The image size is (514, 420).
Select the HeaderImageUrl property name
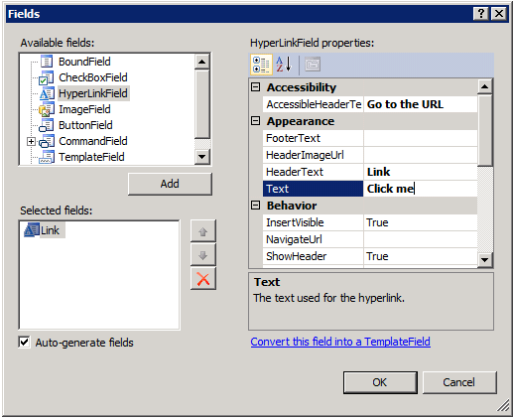(313, 155)
